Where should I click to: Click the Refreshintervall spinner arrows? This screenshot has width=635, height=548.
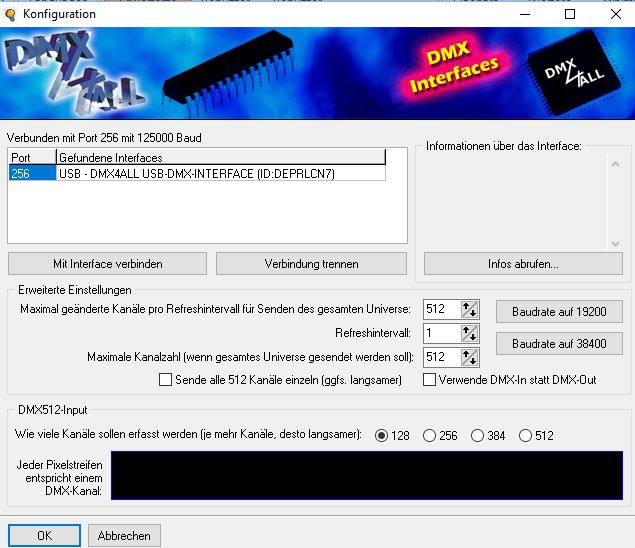(470, 334)
